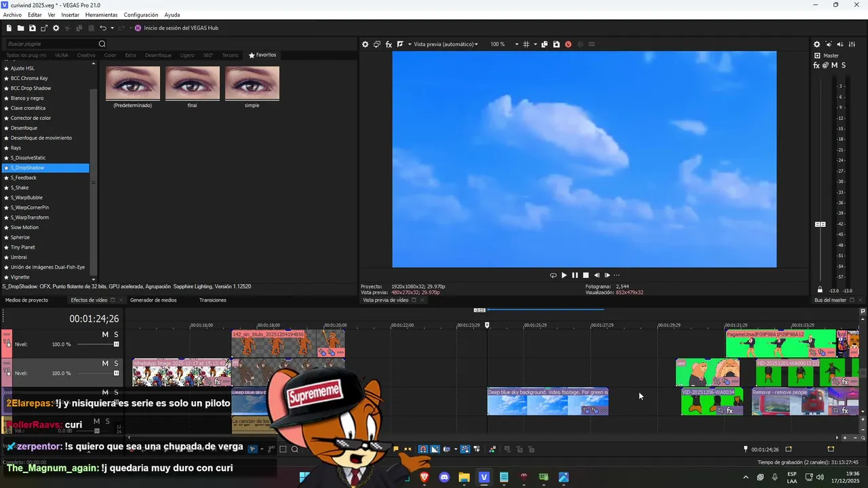Pause the preview
Screen dimensions: 868x488
pos(574,275)
